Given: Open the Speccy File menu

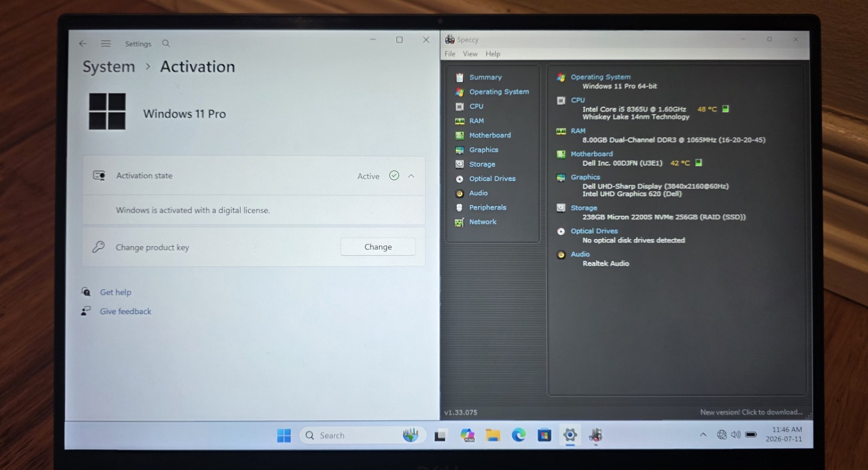Looking at the screenshot, I should click(x=450, y=54).
